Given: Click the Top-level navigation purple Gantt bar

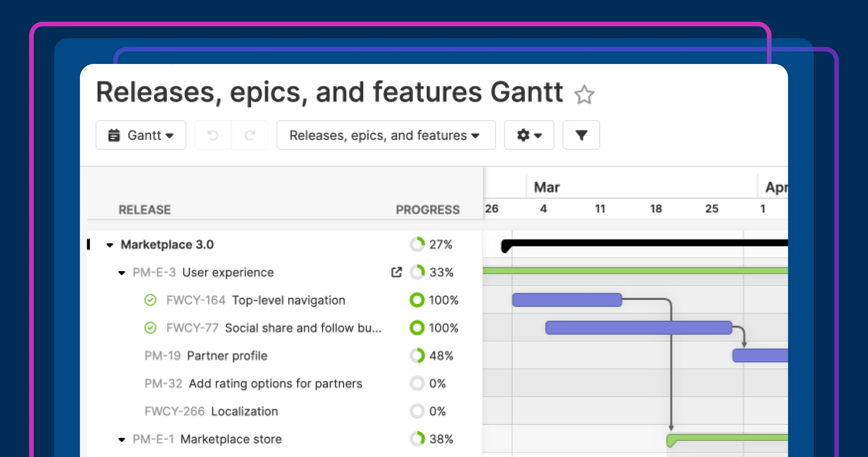Looking at the screenshot, I should click(x=566, y=300).
